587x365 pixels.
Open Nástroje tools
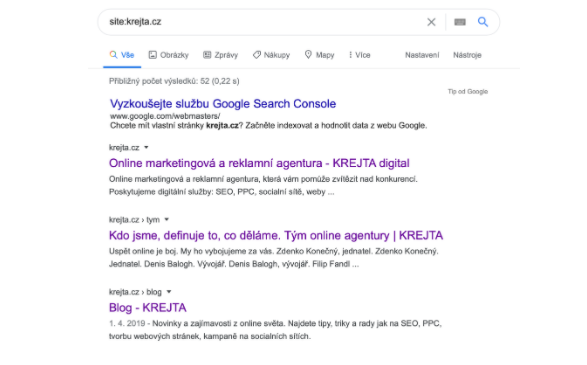(467, 55)
